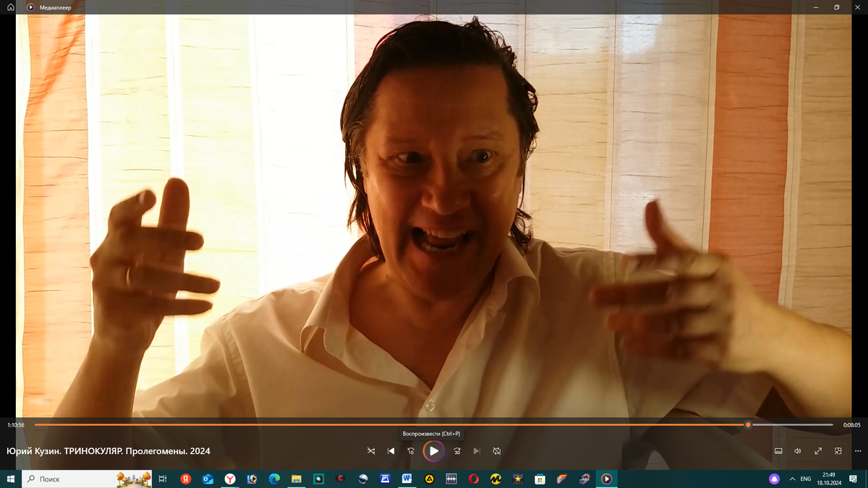
Task: Go to Media Player home
Action: (11, 7)
